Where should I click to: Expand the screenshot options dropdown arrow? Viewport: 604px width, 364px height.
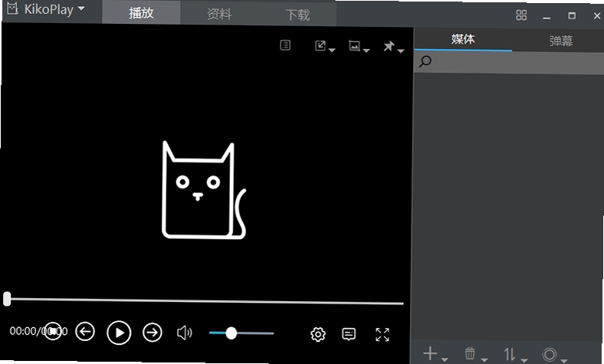click(366, 51)
